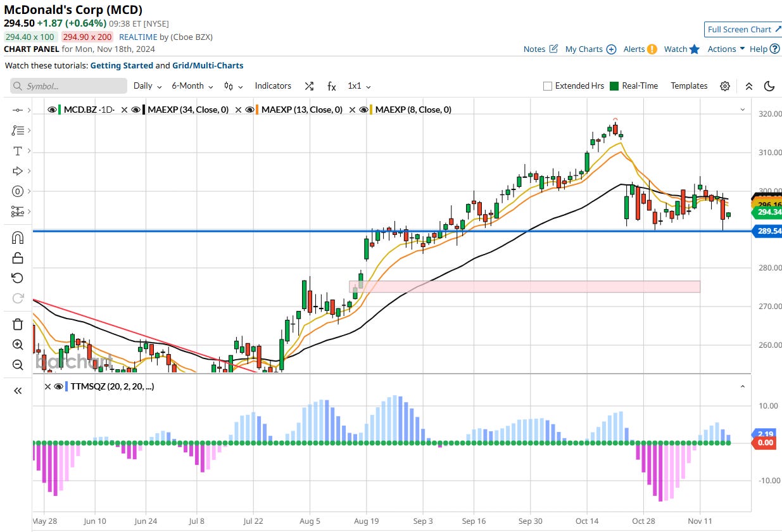This screenshot has width=782, height=532.
Task: Collapse the TTMSQZ pane arrow
Action: [x=743, y=386]
